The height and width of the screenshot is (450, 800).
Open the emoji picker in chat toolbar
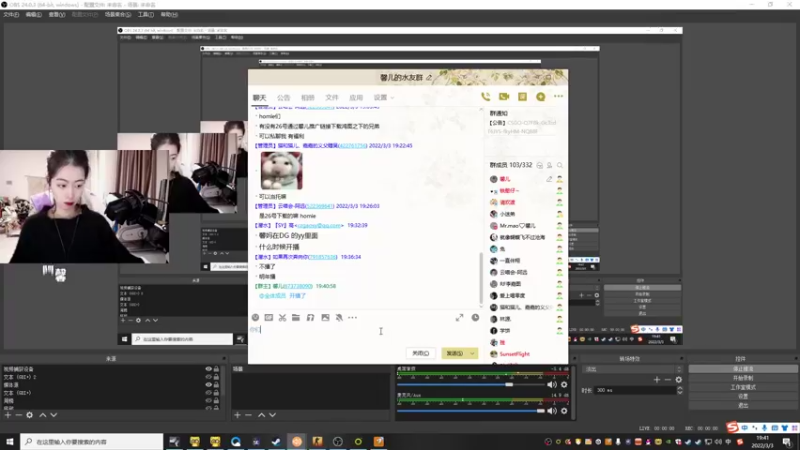255,317
